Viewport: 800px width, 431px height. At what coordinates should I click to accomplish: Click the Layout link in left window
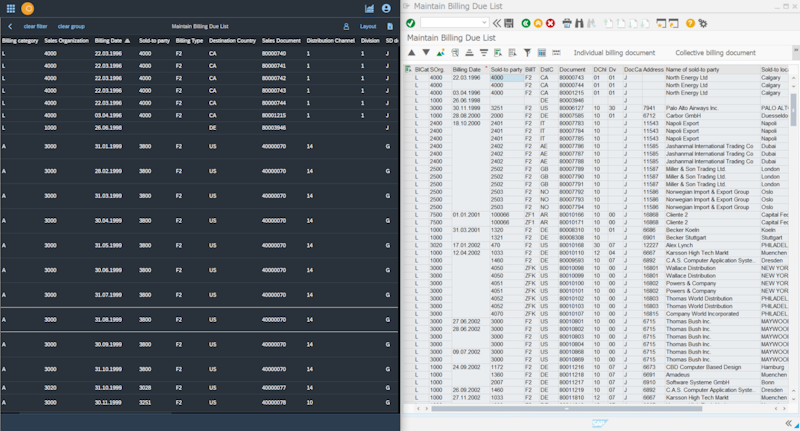pyautogui.click(x=368, y=26)
